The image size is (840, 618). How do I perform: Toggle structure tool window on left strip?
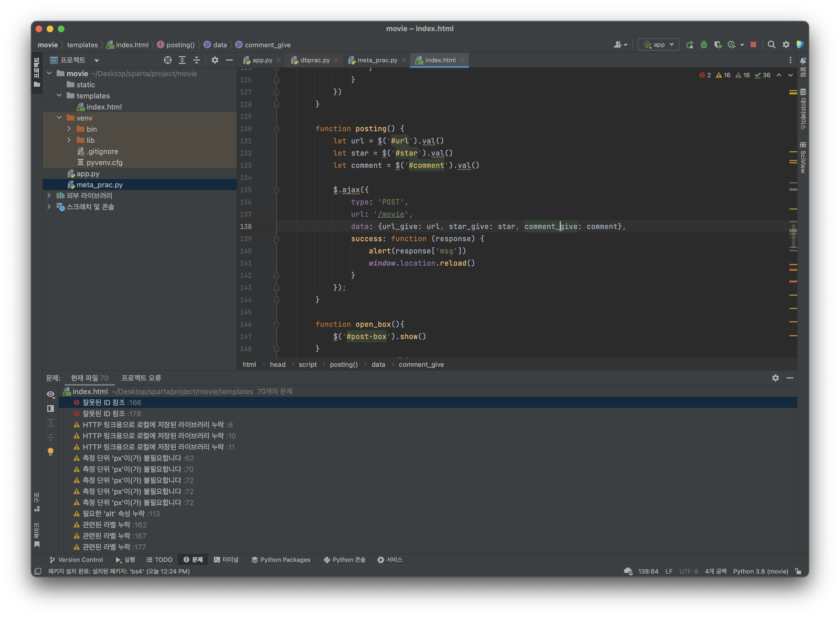(37, 502)
